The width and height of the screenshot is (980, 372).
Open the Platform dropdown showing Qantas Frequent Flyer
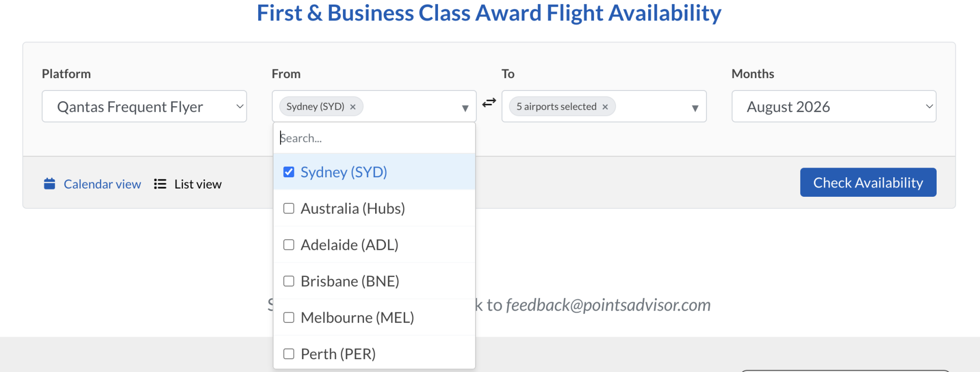click(144, 106)
